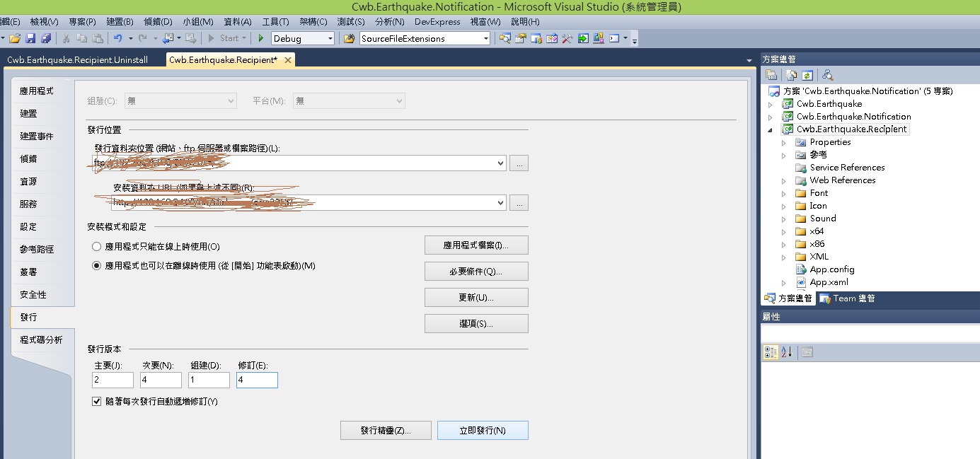Viewport: 980px width, 459px height.
Task: Click the View Class Diagram icon in Solution Explorer
Action: coord(827,75)
